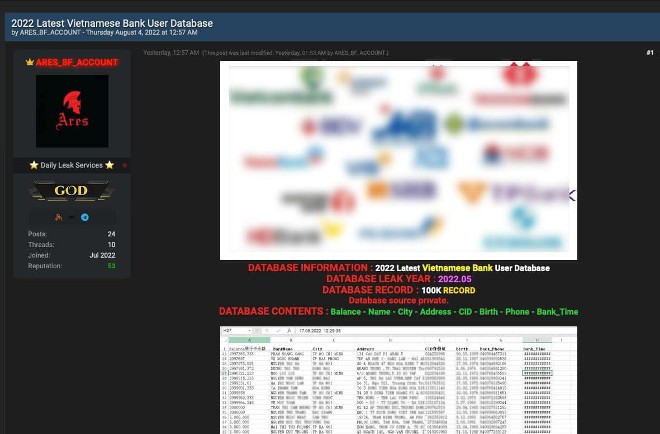660x434 pixels.
Task: Click the 'last modified' note in post header
Action: coord(295,53)
